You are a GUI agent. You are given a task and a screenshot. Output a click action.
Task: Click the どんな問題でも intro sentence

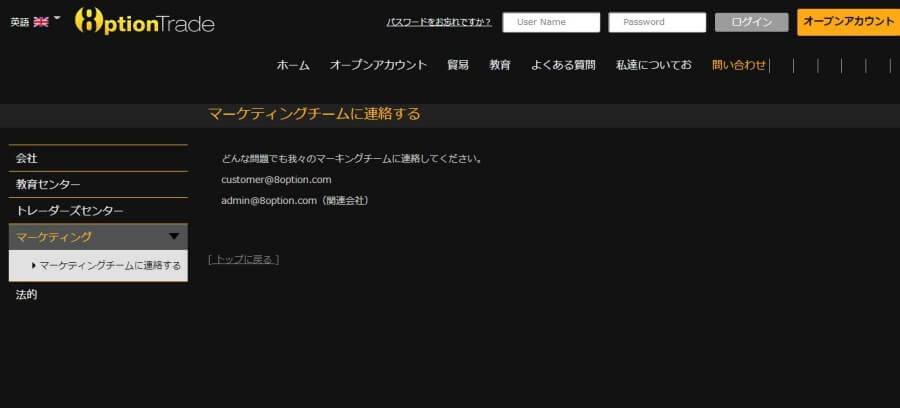[351, 158]
